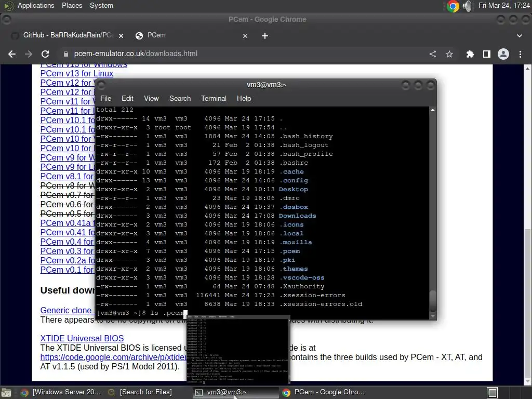Open the PCem v9 for Windows link
532x399 pixels.
(67, 158)
